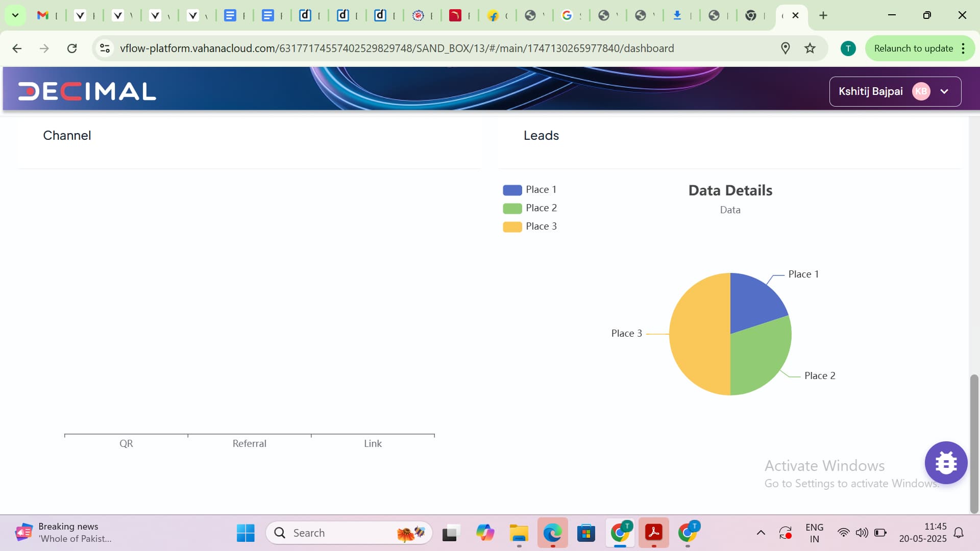
Task: Expand the Kshitij Bajpai profile dropdown
Action: tap(944, 91)
